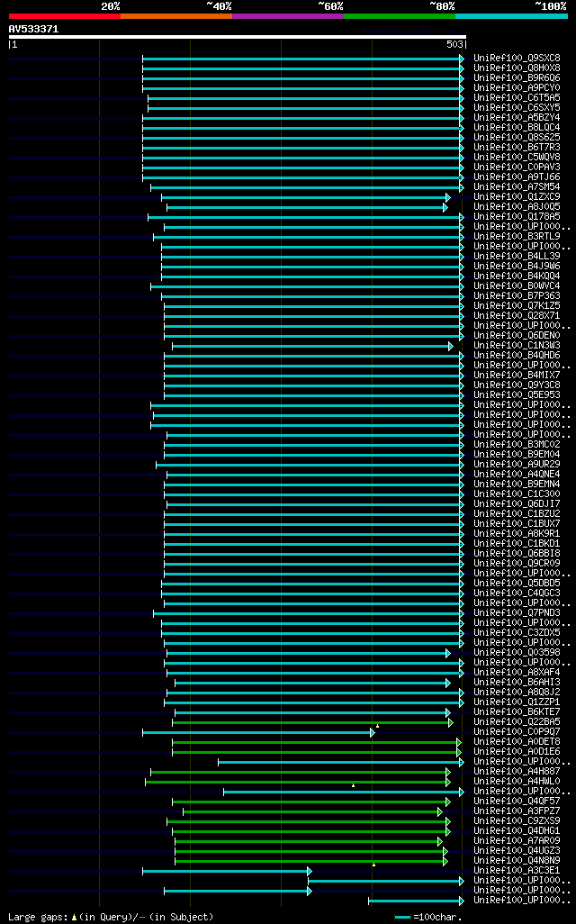
Task: Open hit UniRef100_A4H887
Action: point(517,772)
